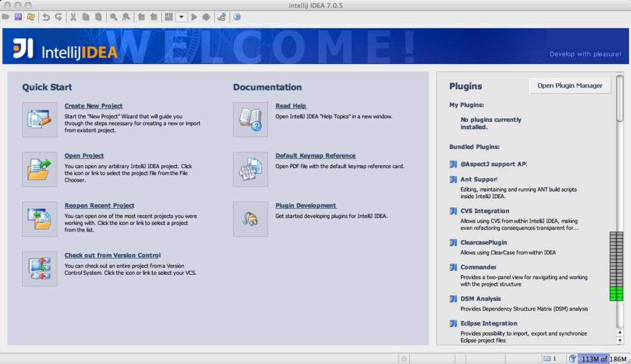
Task: Click the Create New Project icon
Action: (x=39, y=119)
